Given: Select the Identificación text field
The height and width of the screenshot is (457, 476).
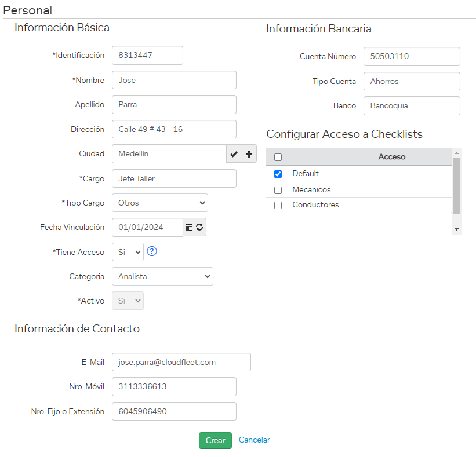Looking at the screenshot, I should pyautogui.click(x=147, y=56).
